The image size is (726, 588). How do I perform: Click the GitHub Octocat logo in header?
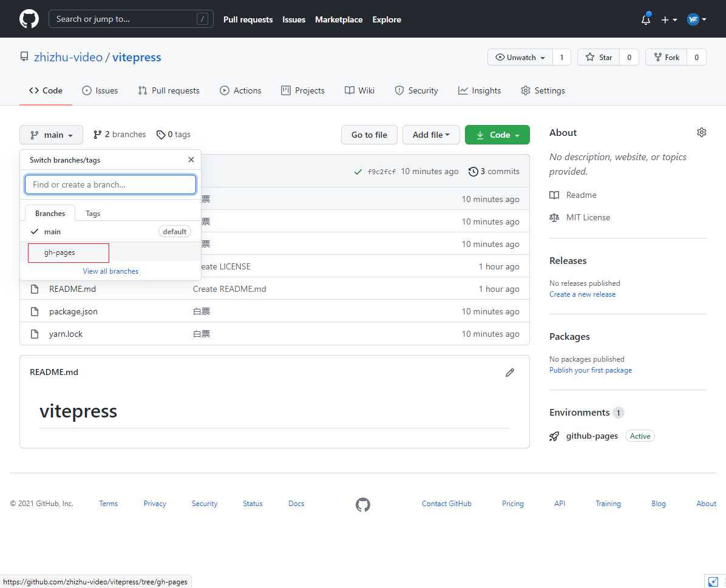(x=29, y=19)
